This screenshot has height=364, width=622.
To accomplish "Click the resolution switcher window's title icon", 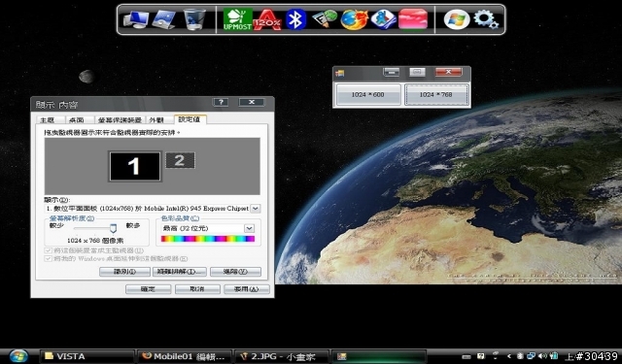I will pyautogui.click(x=340, y=73).
